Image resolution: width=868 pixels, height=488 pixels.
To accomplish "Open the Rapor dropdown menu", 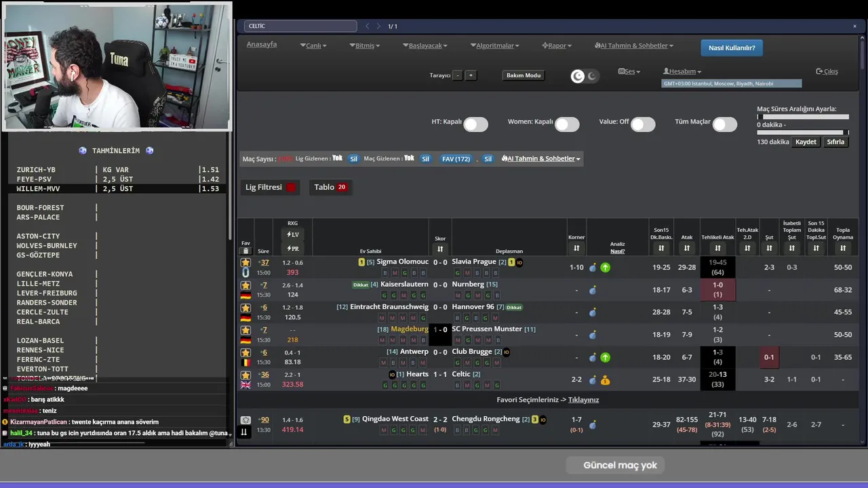I will click(x=557, y=45).
